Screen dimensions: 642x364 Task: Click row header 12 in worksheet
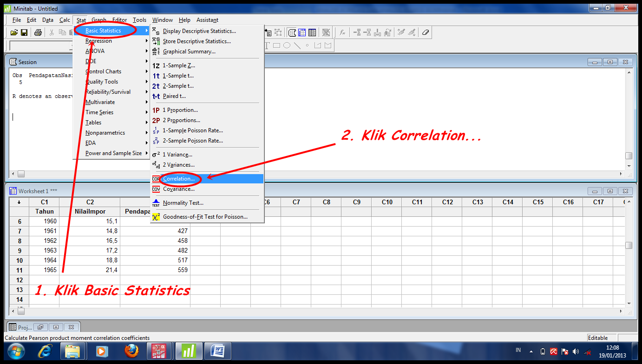(x=19, y=280)
